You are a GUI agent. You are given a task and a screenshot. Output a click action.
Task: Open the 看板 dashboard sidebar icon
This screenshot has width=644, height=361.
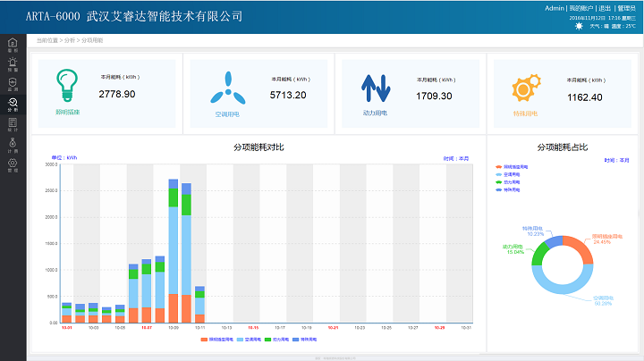(13, 45)
